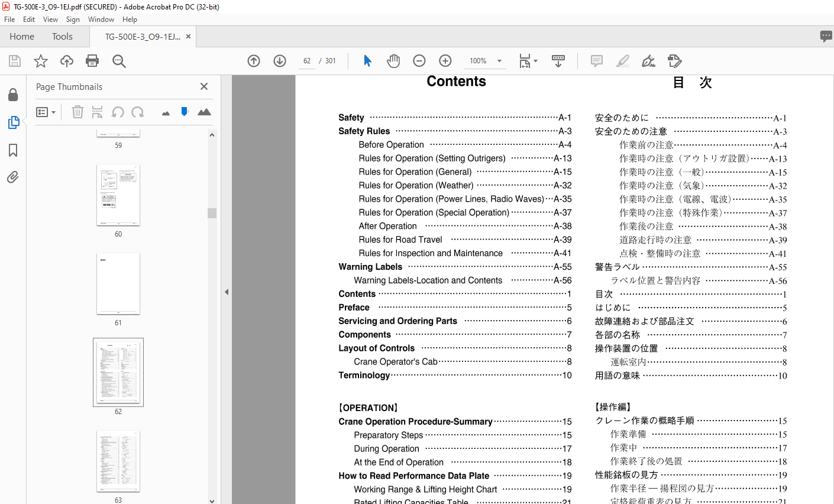Open the Edit menu

tap(29, 20)
